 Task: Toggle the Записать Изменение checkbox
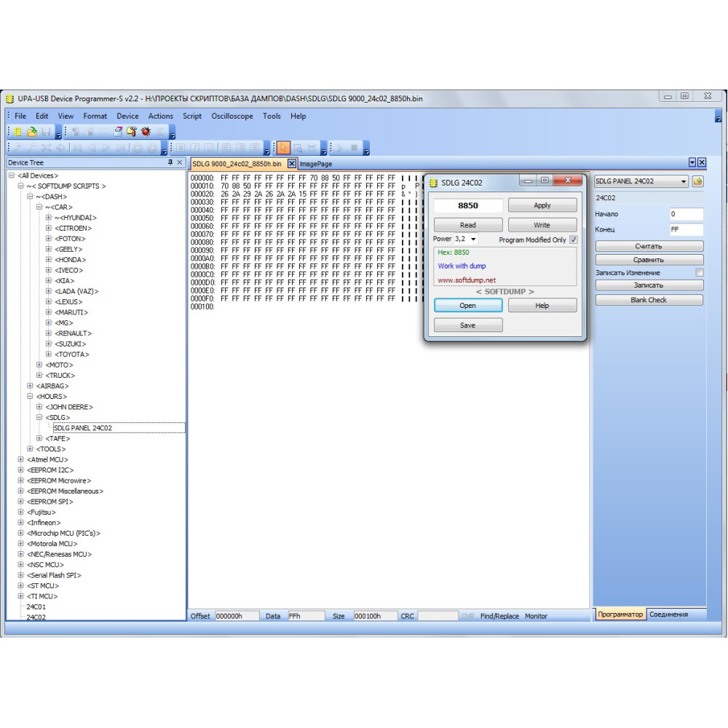699,272
